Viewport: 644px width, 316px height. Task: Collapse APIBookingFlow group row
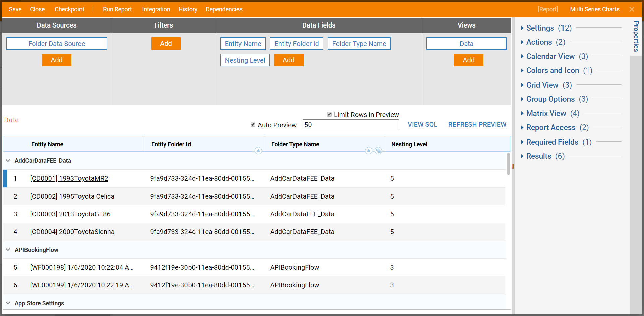tap(8, 250)
